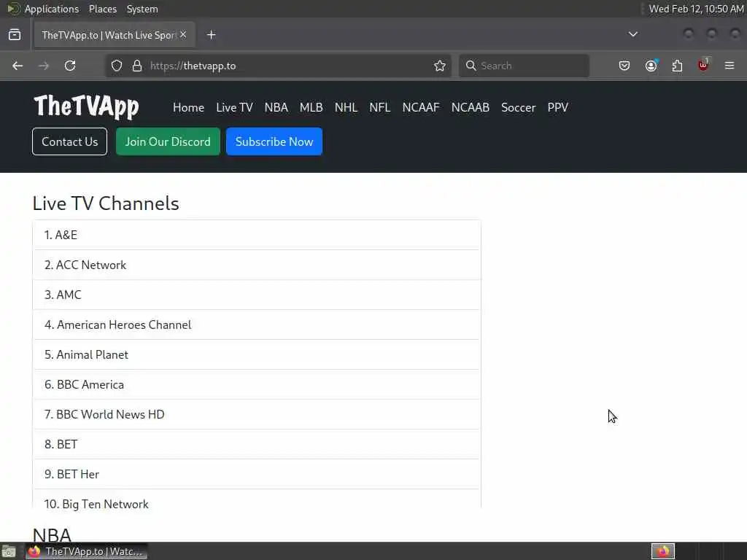Click the Home nav link
Screen dimensions: 747x560
(x=189, y=108)
